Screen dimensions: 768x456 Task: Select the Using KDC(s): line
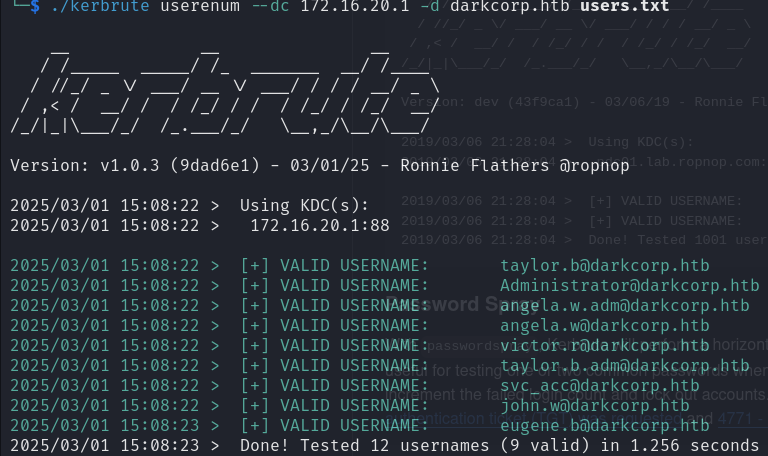point(304,205)
